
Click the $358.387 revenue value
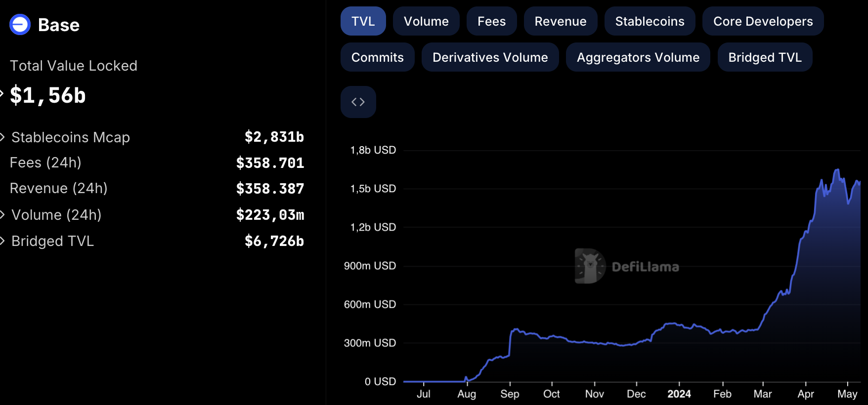click(270, 189)
